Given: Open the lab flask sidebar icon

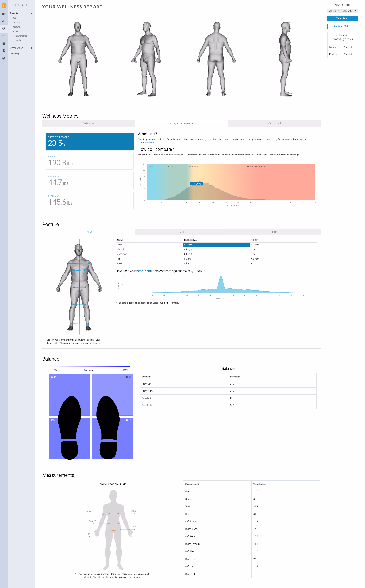Looking at the screenshot, I should coord(4,51).
